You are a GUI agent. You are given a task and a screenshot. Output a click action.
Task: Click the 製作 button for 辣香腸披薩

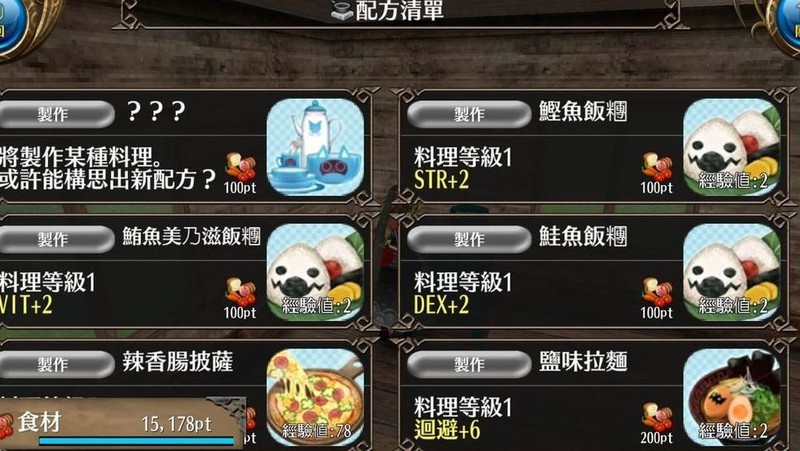(55, 364)
